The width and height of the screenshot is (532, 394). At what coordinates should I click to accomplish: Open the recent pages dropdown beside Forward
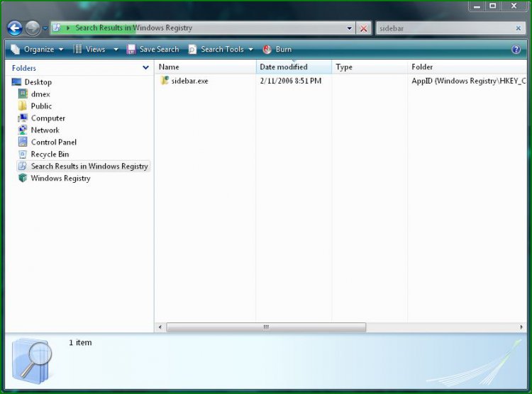point(45,28)
